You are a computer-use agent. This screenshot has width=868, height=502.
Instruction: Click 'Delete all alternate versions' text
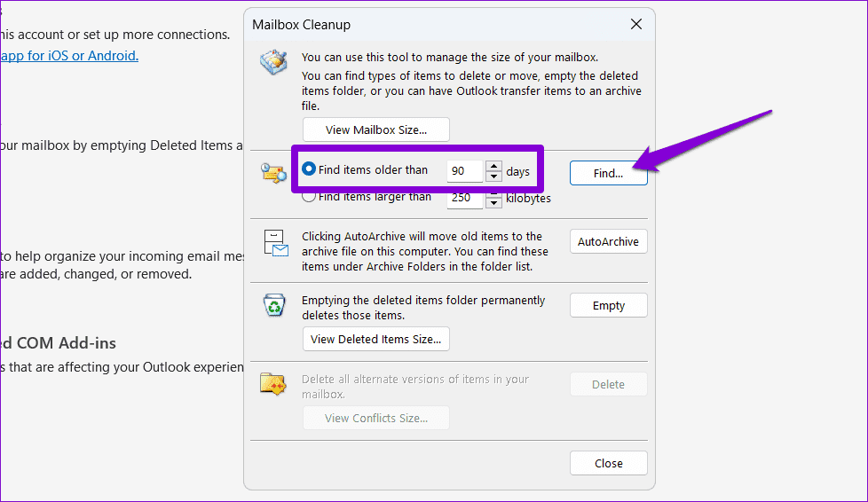click(x=415, y=387)
